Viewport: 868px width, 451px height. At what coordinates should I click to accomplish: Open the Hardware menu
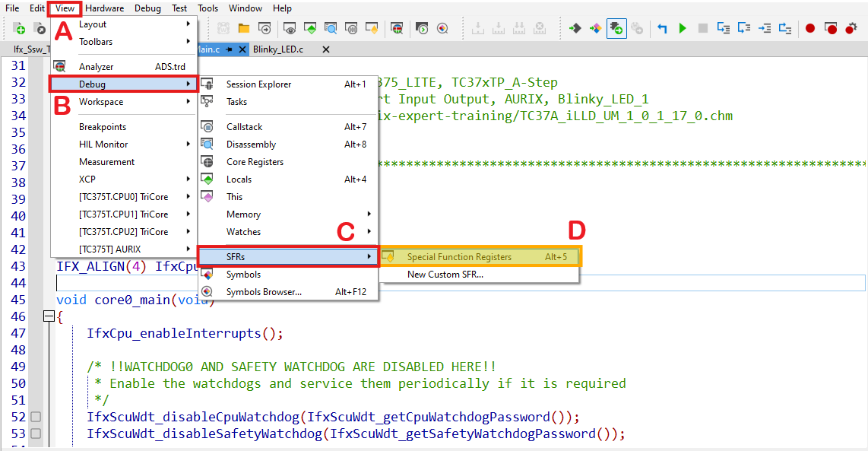[x=105, y=8]
